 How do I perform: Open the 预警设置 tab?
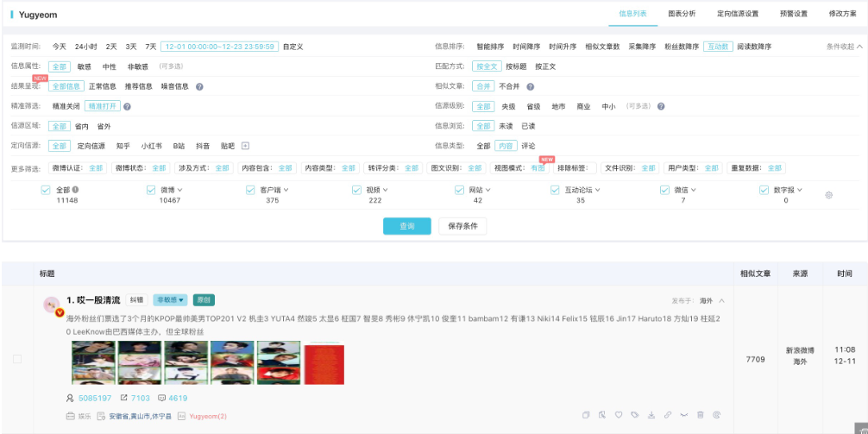tap(794, 14)
